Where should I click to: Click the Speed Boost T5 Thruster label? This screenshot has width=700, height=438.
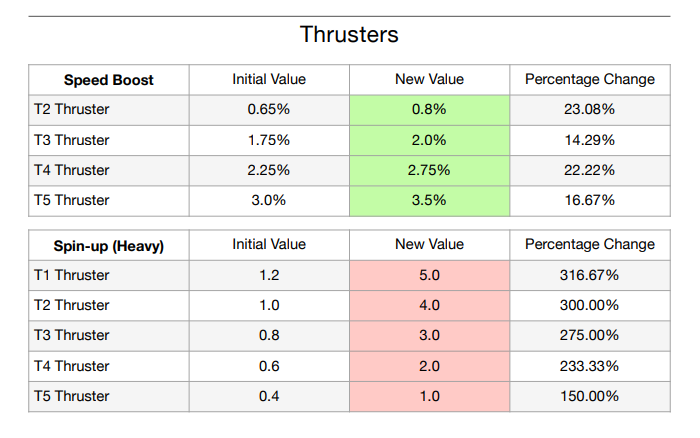[72, 200]
